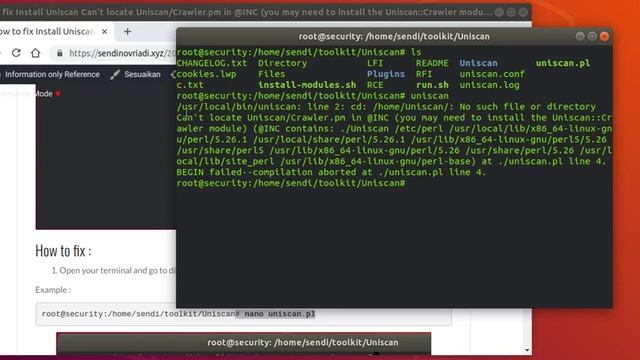Click 'LFI' in terminal listing
Screen dimensions: 640x360
375,63
